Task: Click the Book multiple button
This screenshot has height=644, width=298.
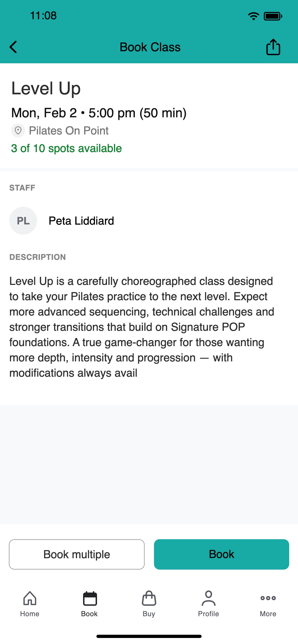Action: tap(77, 554)
